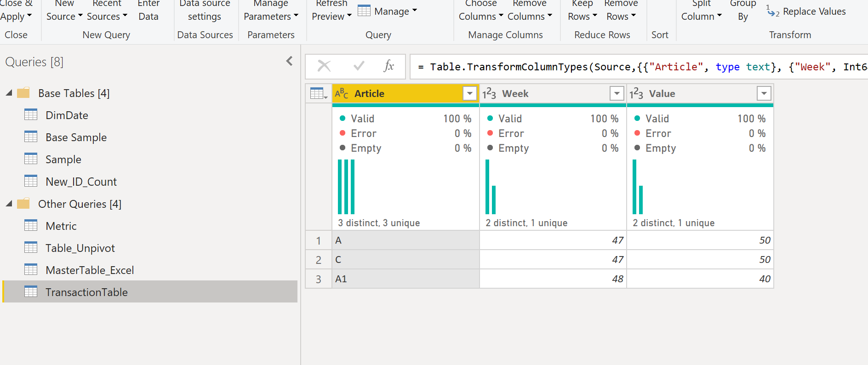The image size is (868, 365).
Task: Cancel the formula edit with X icon
Action: [x=324, y=66]
